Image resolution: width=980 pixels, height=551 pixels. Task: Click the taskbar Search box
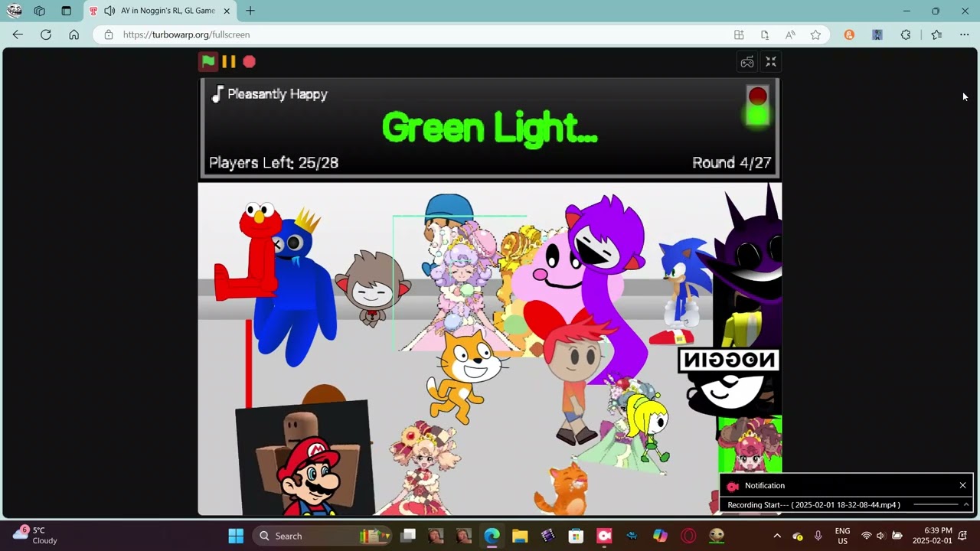(x=322, y=536)
